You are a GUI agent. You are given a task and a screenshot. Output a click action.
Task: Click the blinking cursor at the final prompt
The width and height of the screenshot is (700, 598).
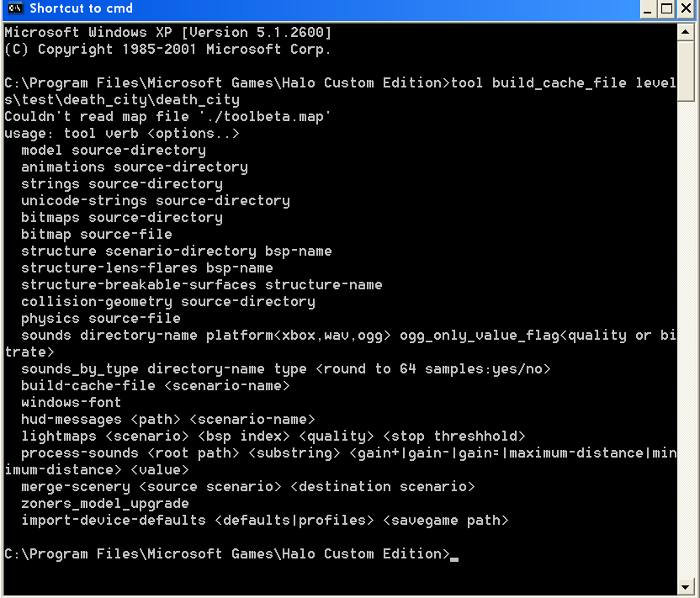[454, 555]
